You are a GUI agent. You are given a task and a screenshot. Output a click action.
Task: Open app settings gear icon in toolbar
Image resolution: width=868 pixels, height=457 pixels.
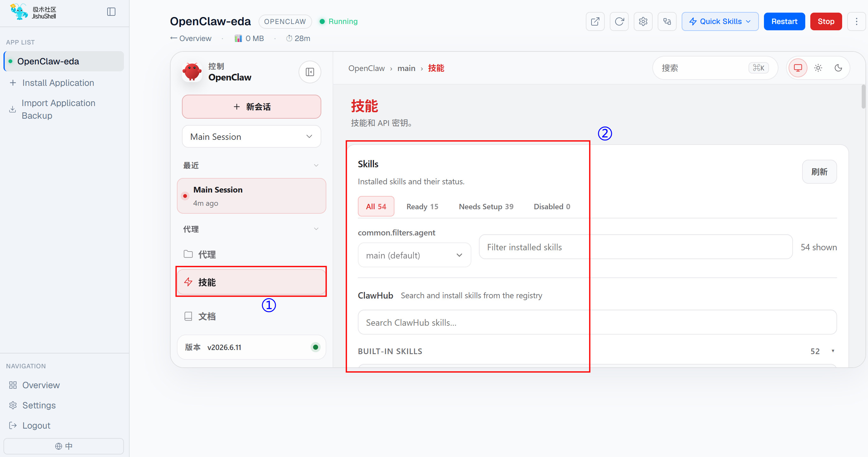pyautogui.click(x=643, y=21)
